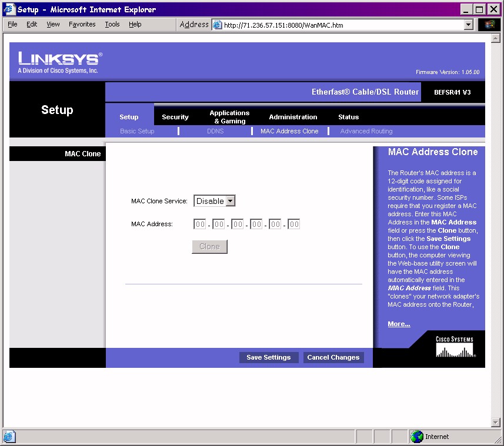Image resolution: width=504 pixels, height=446 pixels.
Task: Open the File menu
Action: [12, 25]
